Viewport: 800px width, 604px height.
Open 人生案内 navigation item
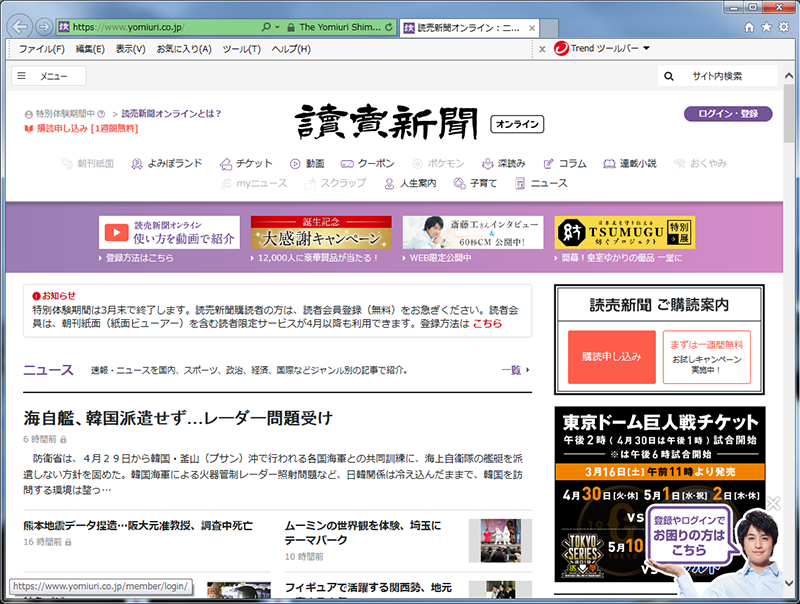(410, 183)
